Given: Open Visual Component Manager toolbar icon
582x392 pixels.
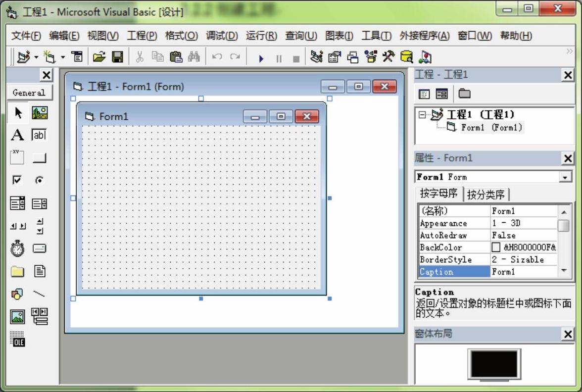Looking at the screenshot, I should [x=425, y=57].
